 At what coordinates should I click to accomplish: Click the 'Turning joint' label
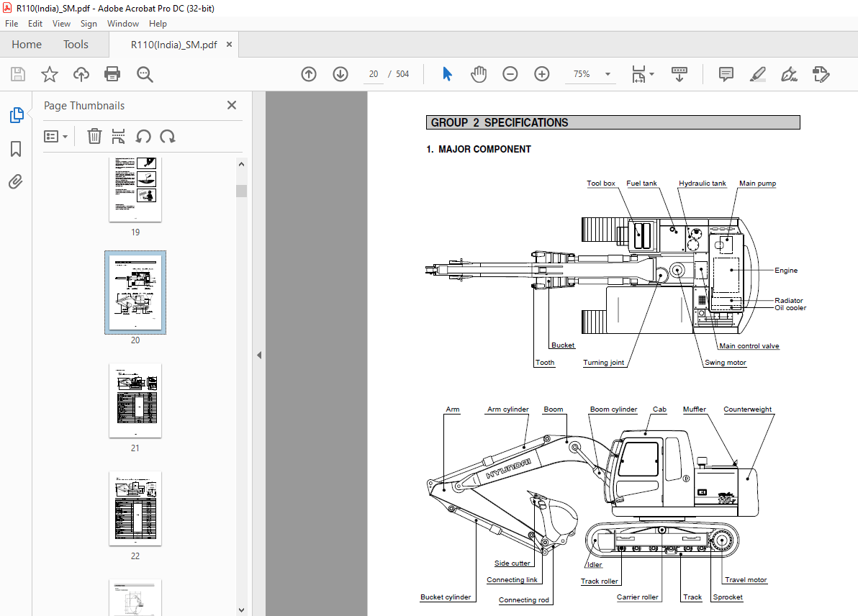click(x=604, y=362)
